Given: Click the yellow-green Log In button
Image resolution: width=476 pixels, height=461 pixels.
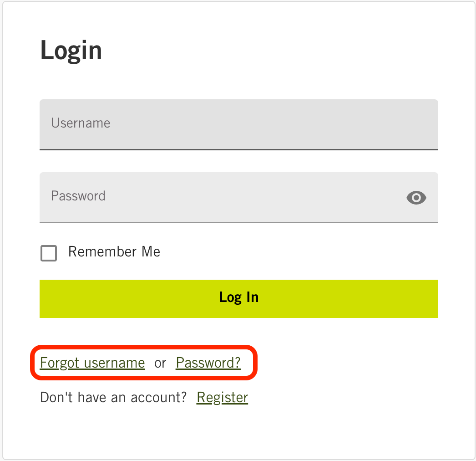Looking at the screenshot, I should click(238, 299).
